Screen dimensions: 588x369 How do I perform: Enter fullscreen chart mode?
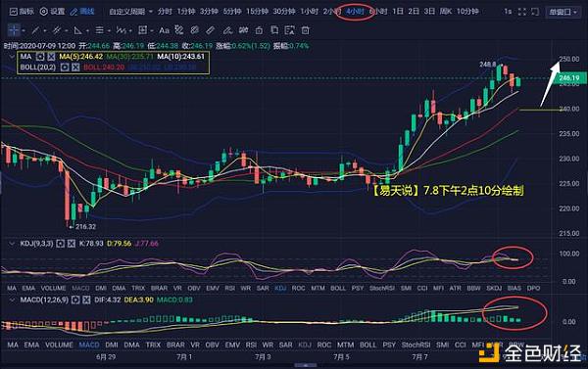point(522,12)
